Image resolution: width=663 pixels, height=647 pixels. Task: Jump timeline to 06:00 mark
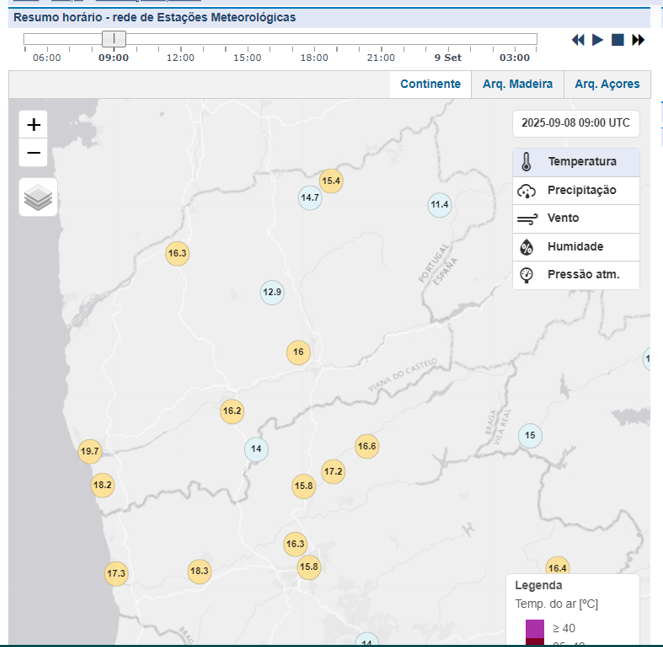pos(47,58)
